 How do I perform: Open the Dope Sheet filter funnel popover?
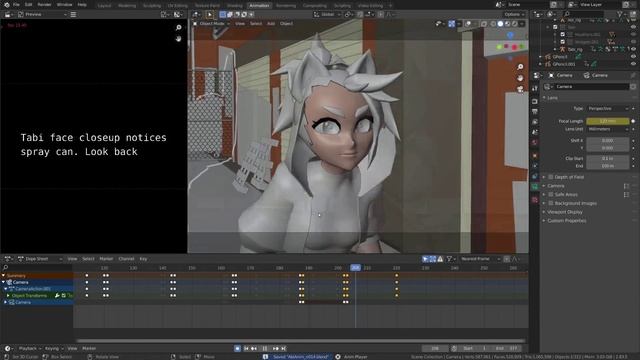tap(451, 259)
